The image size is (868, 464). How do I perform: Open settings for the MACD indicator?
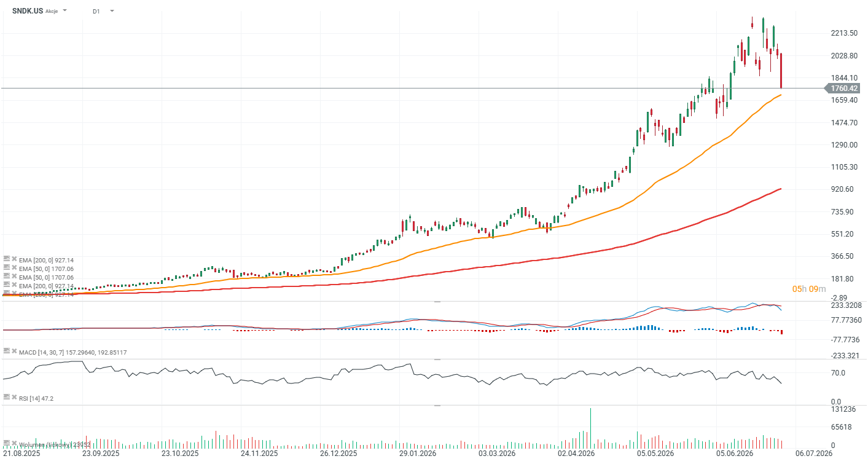coord(6,351)
